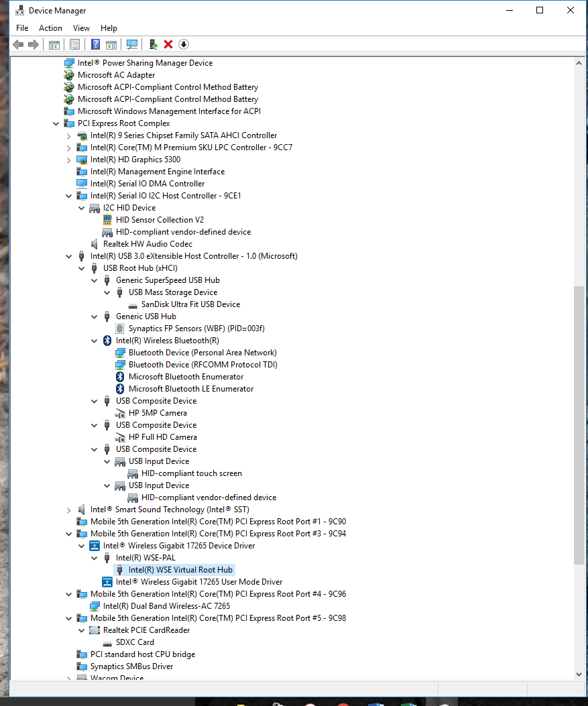Click the Bluetooth icon beside Intel(R) Wireless Bluetooth(R)
588x706 pixels.
pos(107,341)
